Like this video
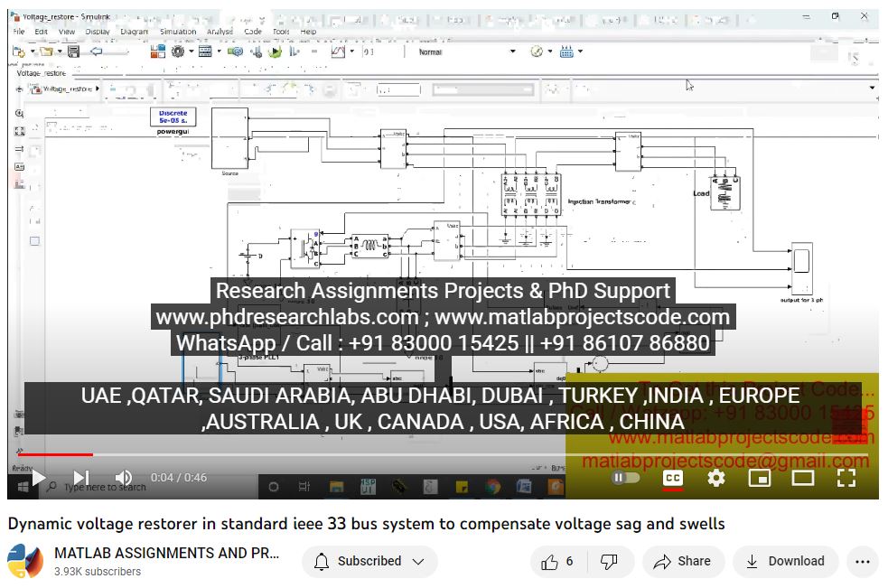The width and height of the screenshot is (888, 588). (x=558, y=562)
